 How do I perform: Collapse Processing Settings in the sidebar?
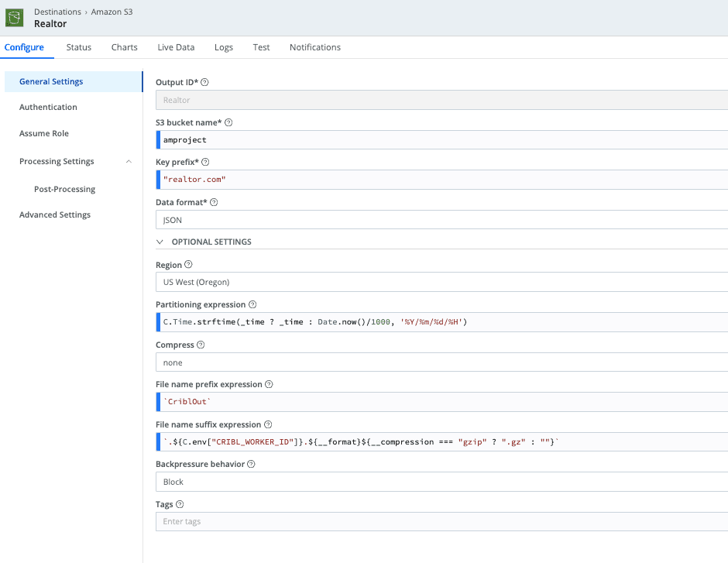(128, 161)
